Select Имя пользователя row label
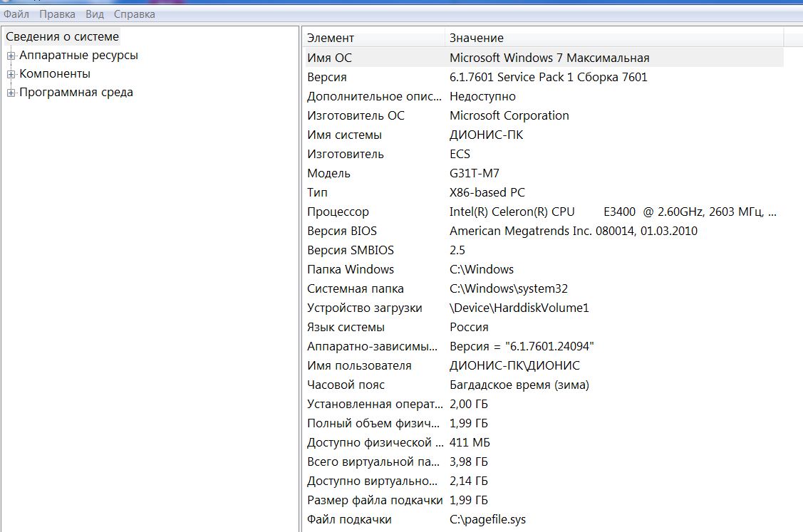Image resolution: width=803 pixels, height=532 pixels. pos(359,365)
